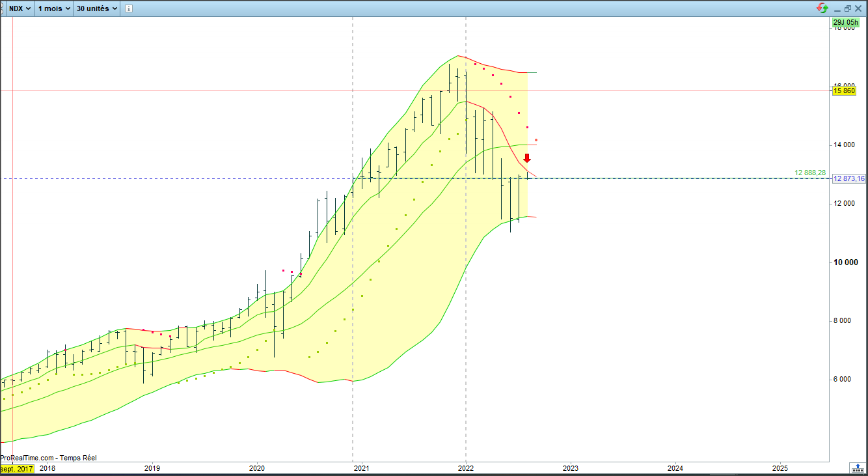Click the sept. 2017 date label

pyautogui.click(x=18, y=468)
